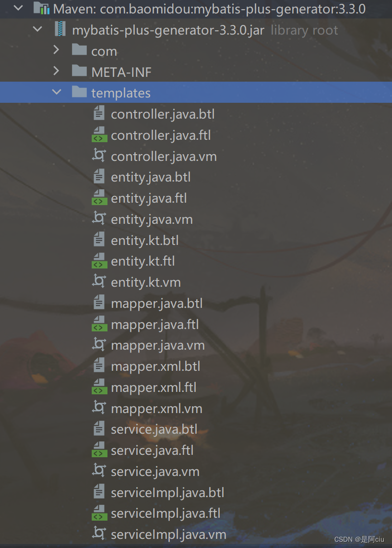Select file mapper.java.btl

pos(157,304)
